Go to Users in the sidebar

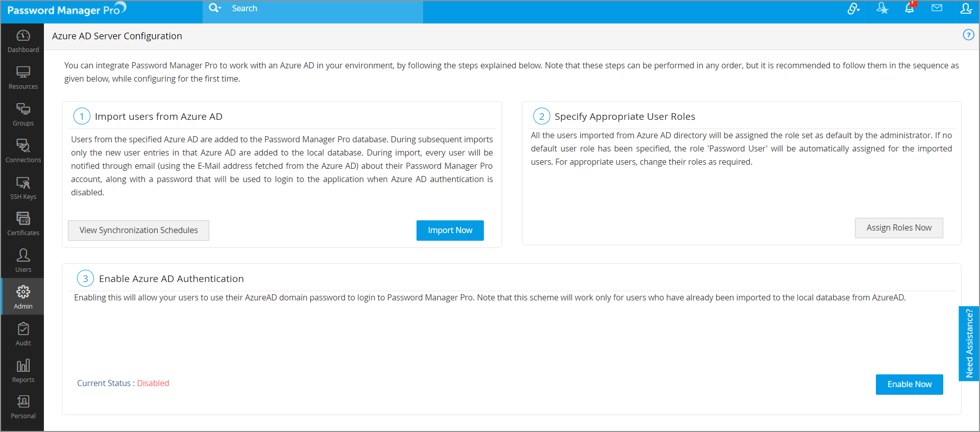[x=23, y=261]
